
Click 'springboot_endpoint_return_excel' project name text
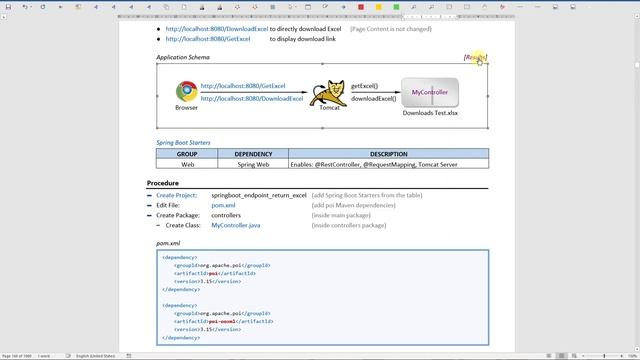click(x=259, y=195)
